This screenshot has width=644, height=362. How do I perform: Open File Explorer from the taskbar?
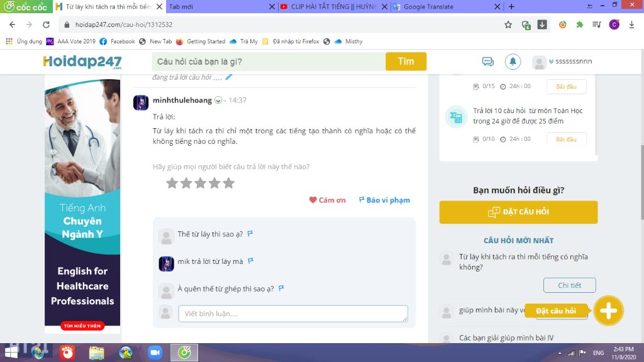[96, 353]
